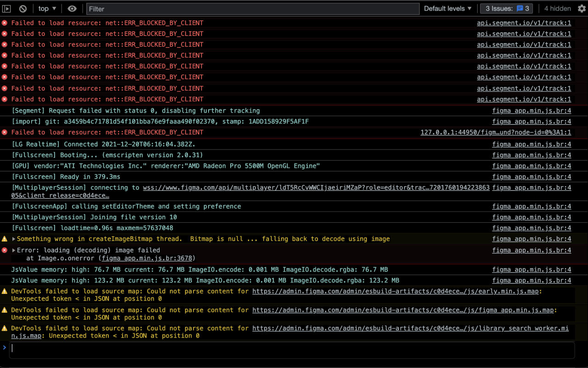Show the 4 hidden messages

pyautogui.click(x=557, y=8)
